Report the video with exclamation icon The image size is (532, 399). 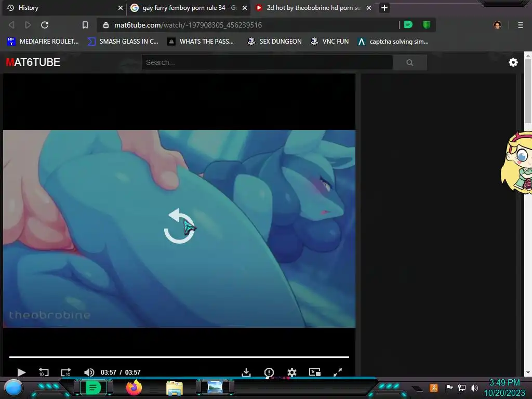(x=269, y=372)
